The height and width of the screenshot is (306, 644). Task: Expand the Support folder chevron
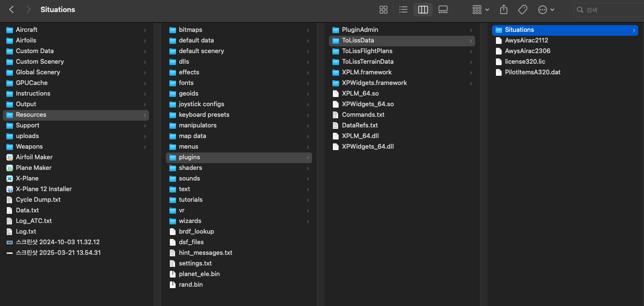145,125
